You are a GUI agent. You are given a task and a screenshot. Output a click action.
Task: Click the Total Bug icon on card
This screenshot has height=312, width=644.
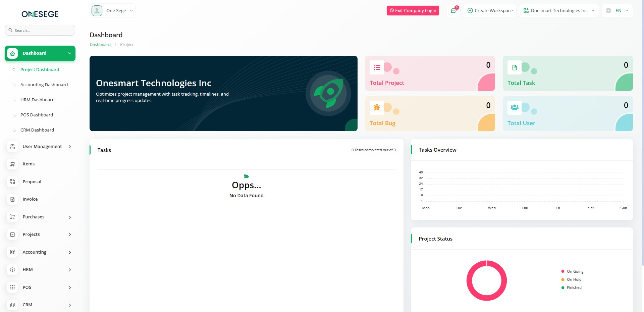point(377,107)
